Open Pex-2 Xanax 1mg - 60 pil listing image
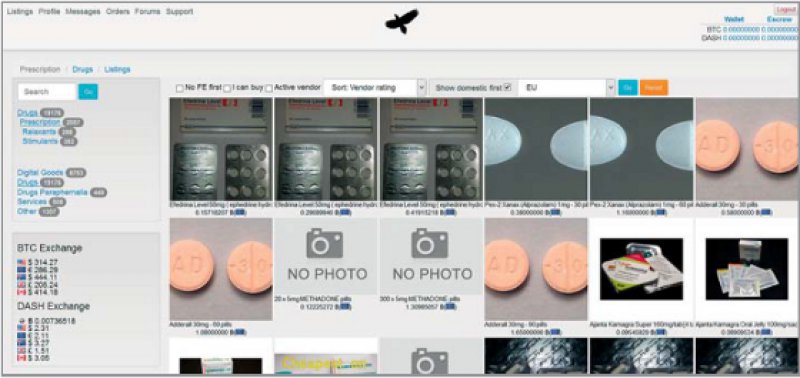The width and height of the screenshot is (800, 378). point(641,149)
